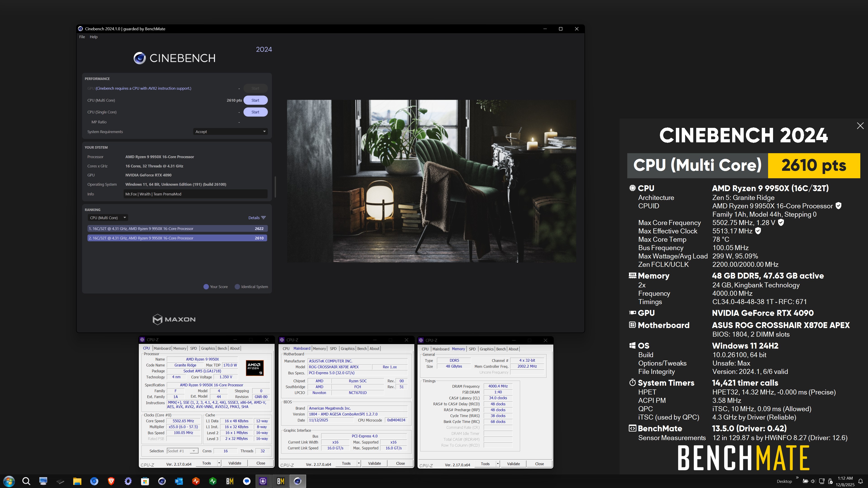868x488 pixels.
Task: Click Validate in the Mainboard CPU-Z window
Action: [x=374, y=463]
